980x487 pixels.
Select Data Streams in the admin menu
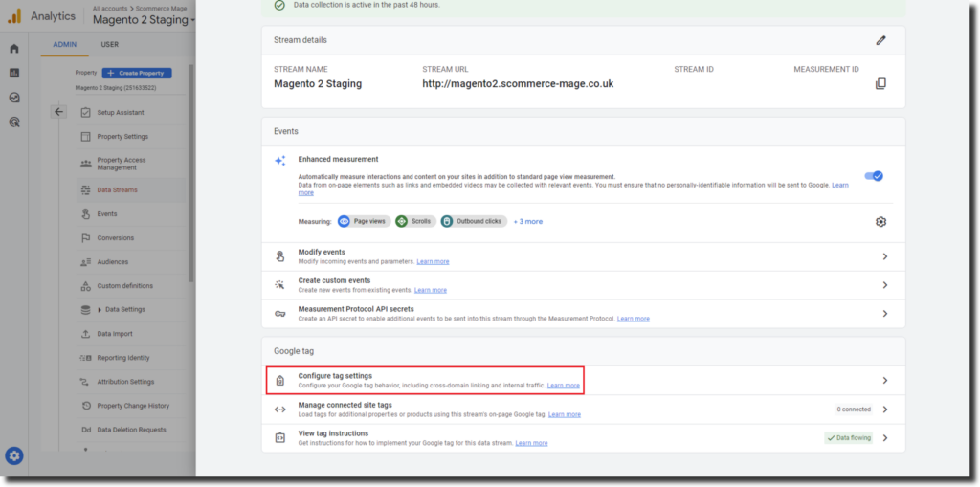coord(117,189)
